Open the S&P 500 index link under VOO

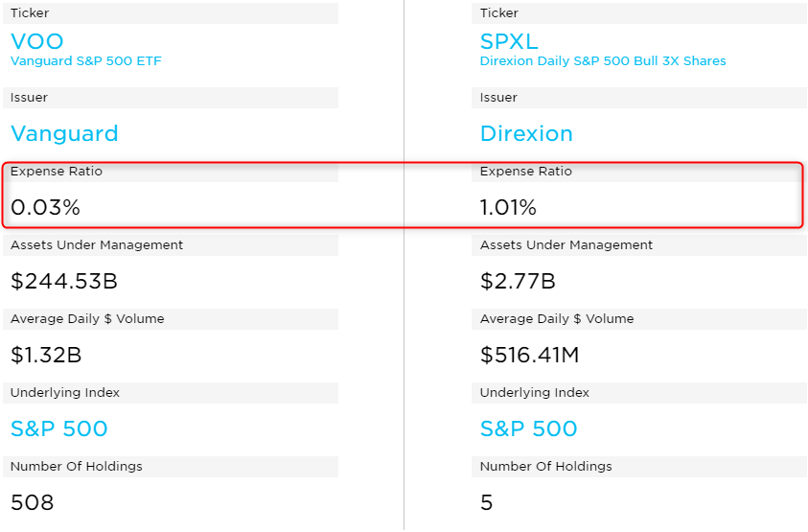tap(59, 428)
